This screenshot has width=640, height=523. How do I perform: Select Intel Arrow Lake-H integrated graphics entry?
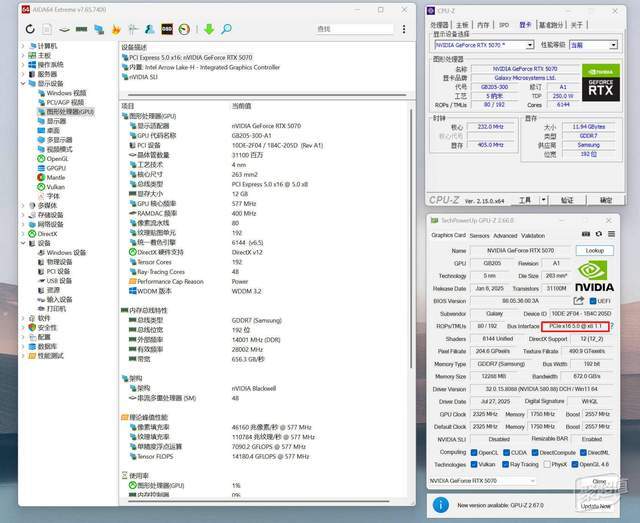(201, 67)
